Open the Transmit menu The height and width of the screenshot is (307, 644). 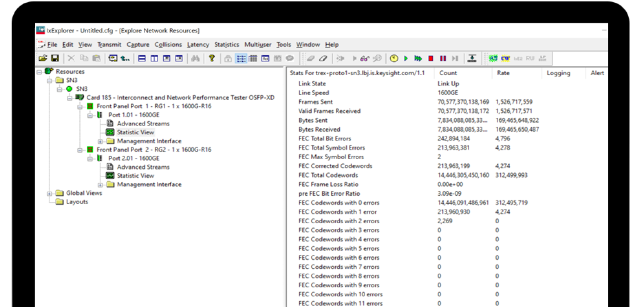(x=109, y=45)
